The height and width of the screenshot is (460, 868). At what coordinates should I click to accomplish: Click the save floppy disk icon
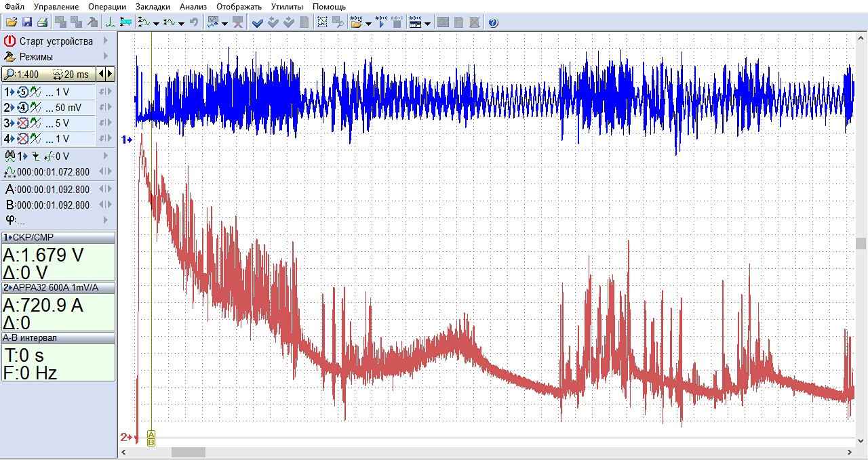point(27,22)
